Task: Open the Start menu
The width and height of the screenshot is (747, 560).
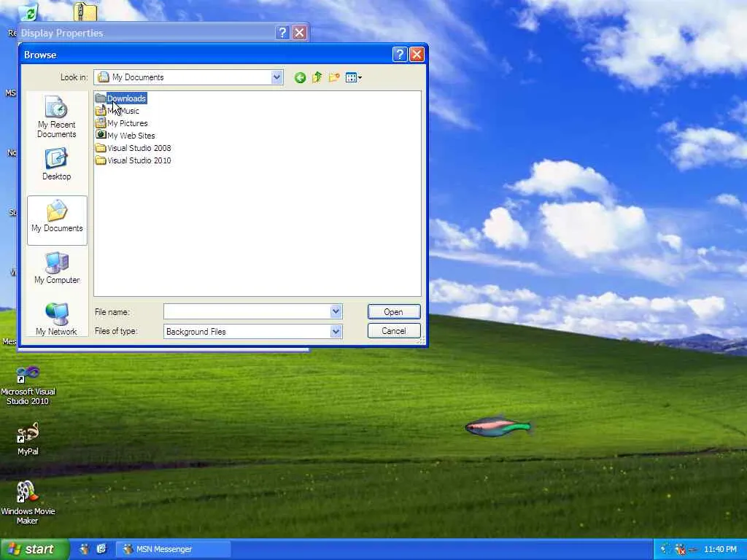Action: 34,549
